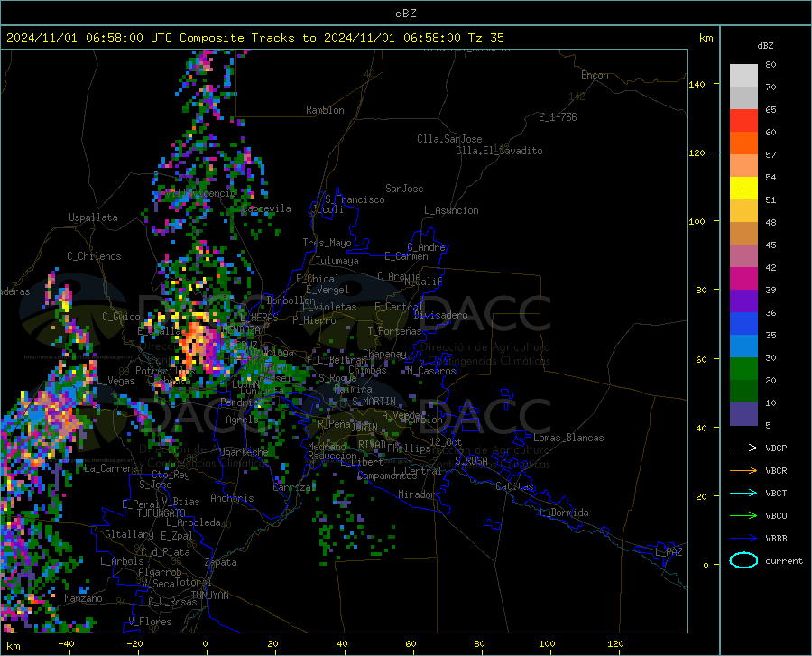Viewport: 812px width, 656px height.
Task: Click the blue VBBB arrow in legend
Action: point(743,539)
